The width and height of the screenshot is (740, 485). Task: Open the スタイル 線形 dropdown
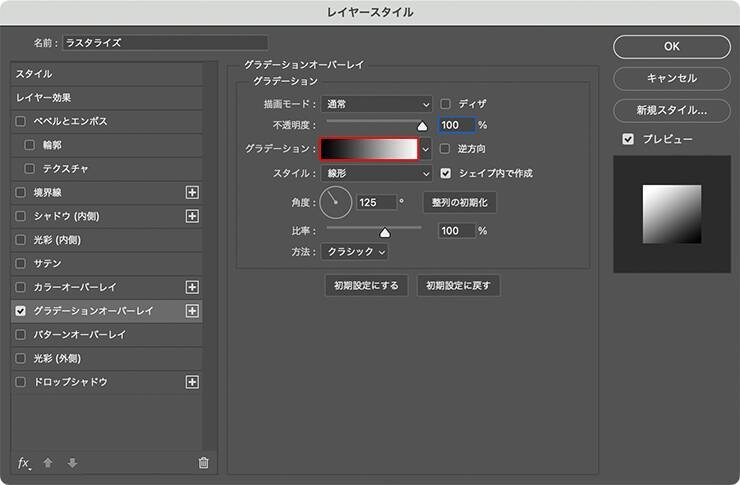pos(377,173)
